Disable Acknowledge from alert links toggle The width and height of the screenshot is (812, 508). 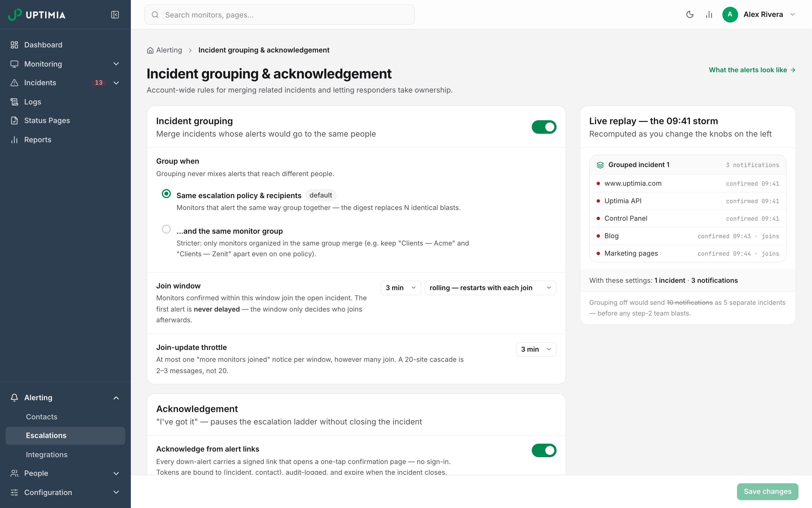(x=544, y=450)
